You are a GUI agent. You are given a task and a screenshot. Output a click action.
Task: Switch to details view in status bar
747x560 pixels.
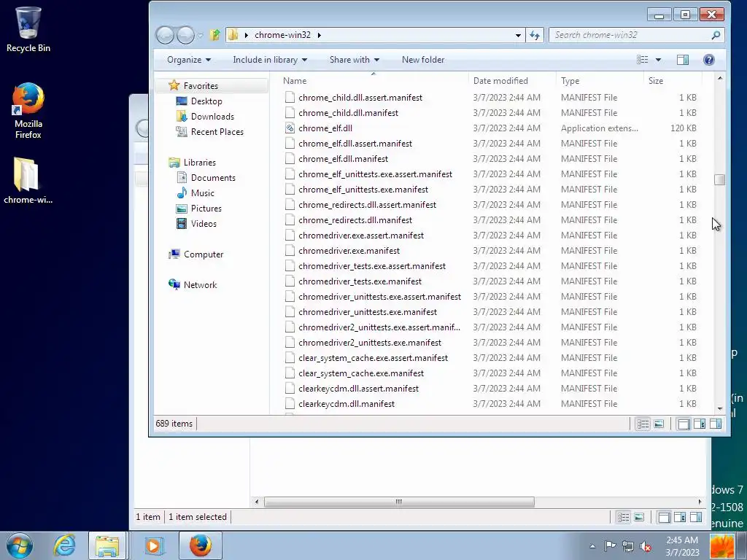click(643, 424)
